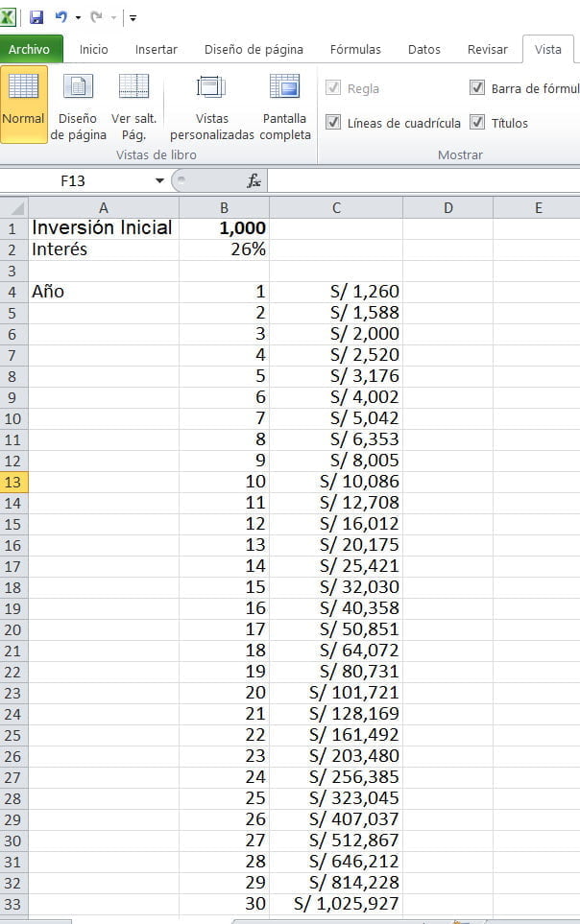Open the Fórmulas ribbon tab

(x=355, y=49)
